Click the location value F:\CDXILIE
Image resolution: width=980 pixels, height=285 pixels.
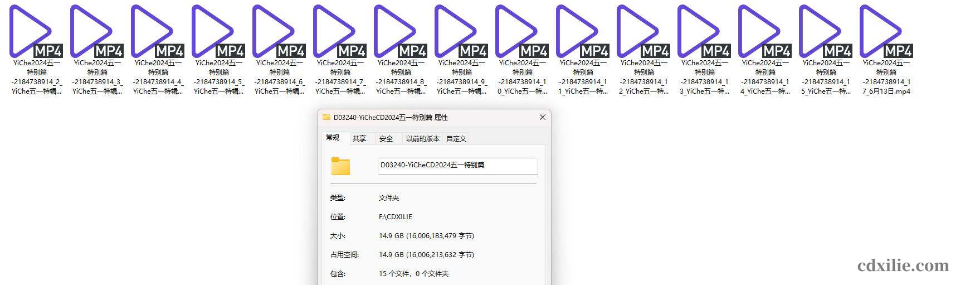pos(396,217)
